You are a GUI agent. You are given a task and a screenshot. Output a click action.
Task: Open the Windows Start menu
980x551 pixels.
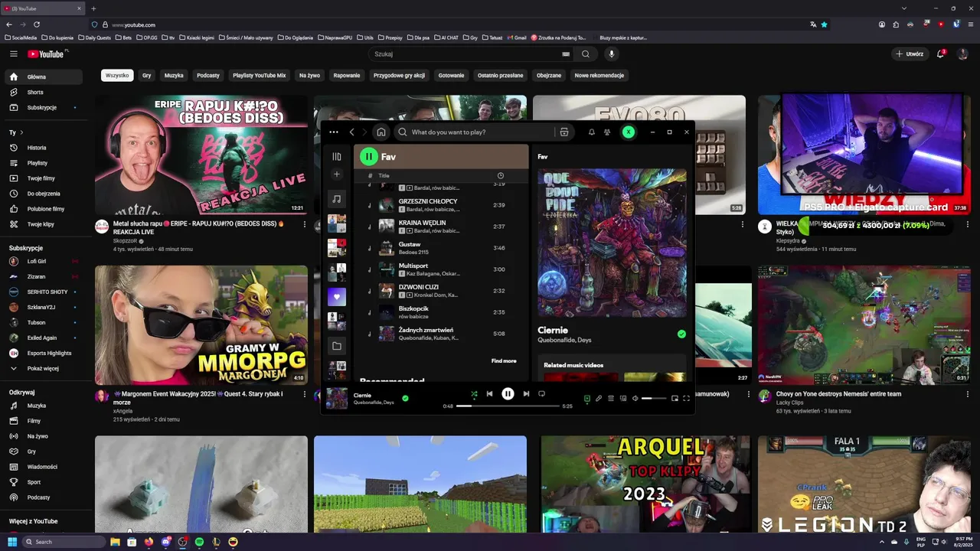pos(11,542)
